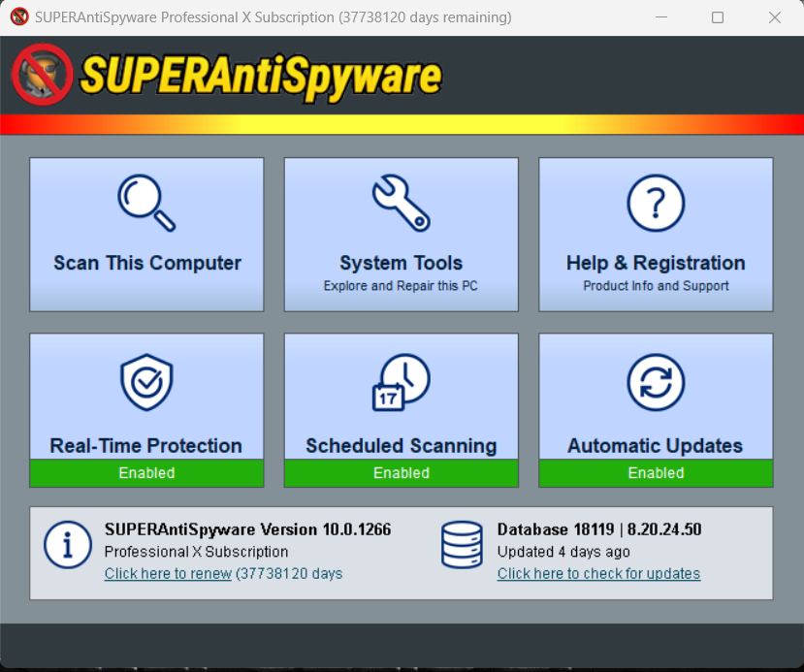
Task: Click 'Explore and Repair this PC' subtitle
Action: (401, 285)
